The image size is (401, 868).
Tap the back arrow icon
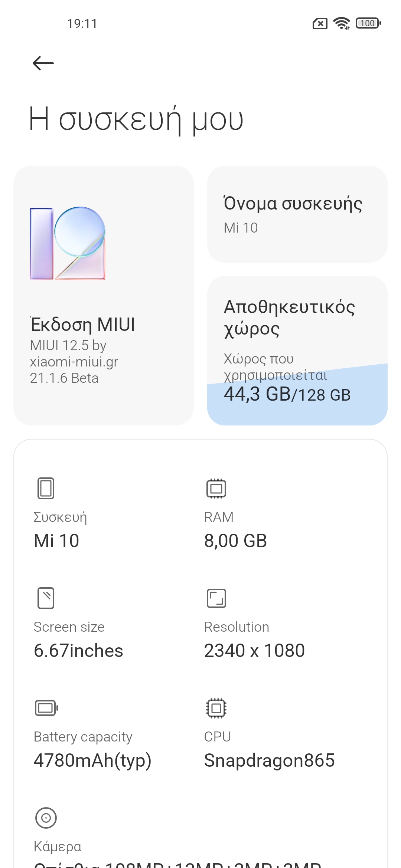(43, 63)
